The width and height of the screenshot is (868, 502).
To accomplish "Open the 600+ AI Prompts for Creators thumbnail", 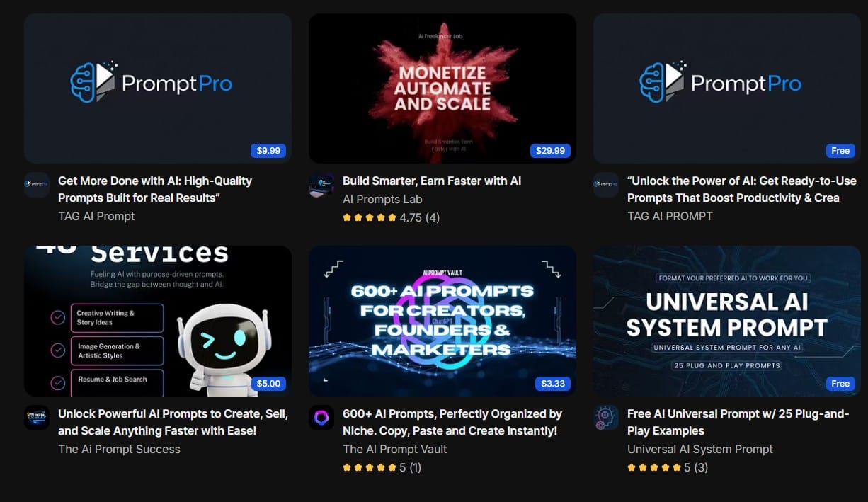I will coord(442,321).
